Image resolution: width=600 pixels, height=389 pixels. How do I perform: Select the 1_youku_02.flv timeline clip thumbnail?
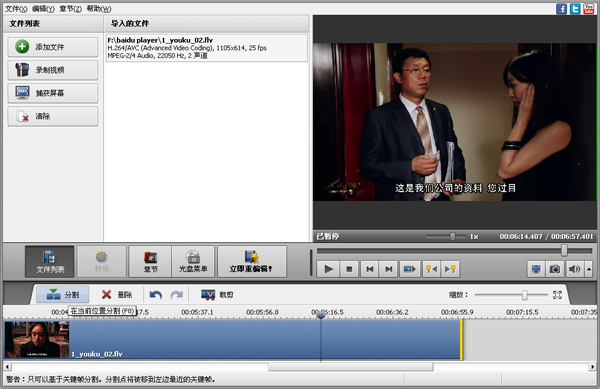[x=37, y=340]
